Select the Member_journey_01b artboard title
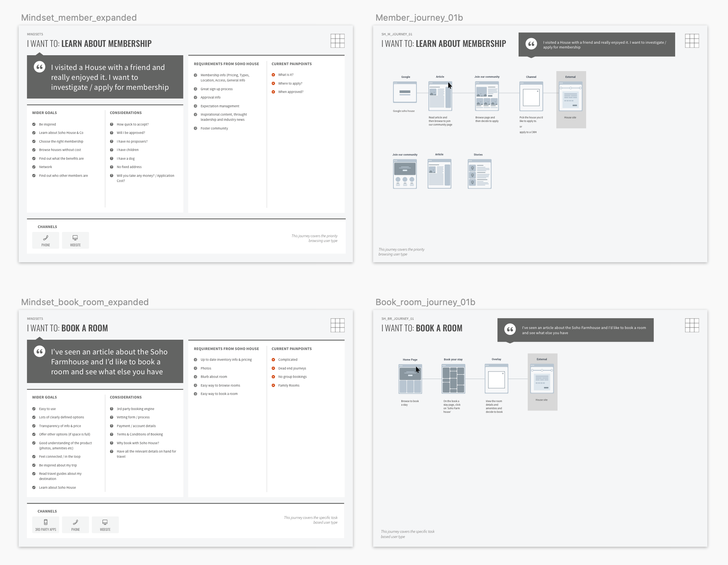Screen dimensions: 728x565 point(419,17)
